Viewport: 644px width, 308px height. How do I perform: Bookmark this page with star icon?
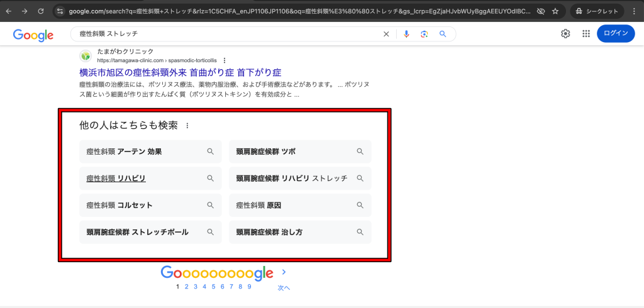[555, 11]
